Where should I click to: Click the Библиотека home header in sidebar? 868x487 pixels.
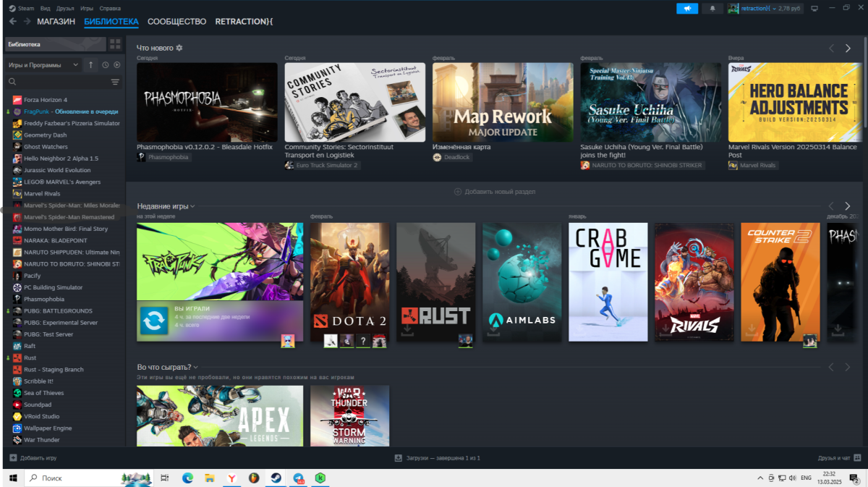coord(55,44)
